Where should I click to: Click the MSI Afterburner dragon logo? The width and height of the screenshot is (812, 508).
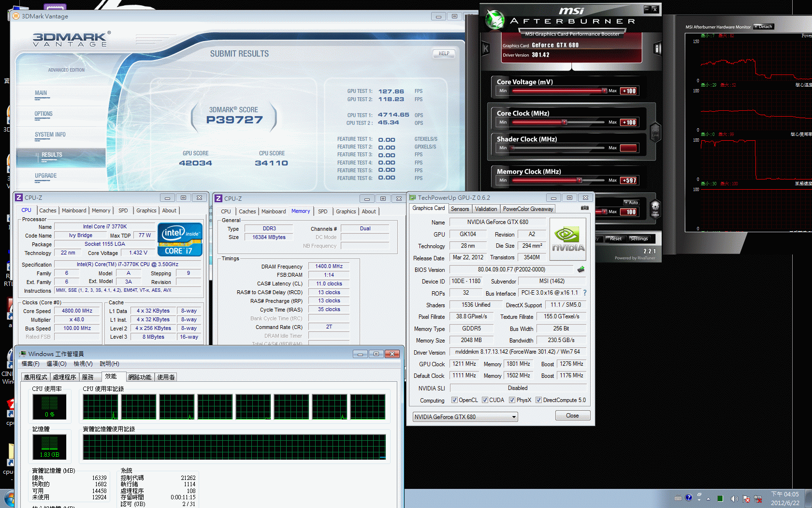click(x=494, y=20)
